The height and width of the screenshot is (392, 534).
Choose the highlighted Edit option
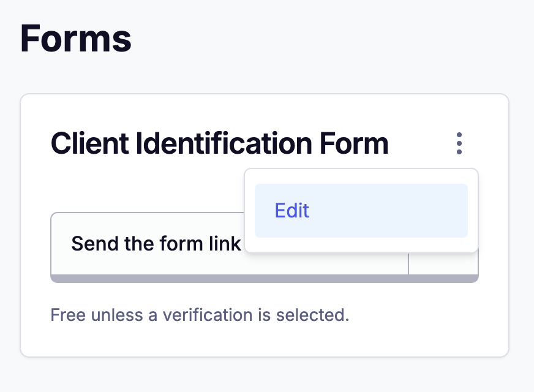point(361,211)
